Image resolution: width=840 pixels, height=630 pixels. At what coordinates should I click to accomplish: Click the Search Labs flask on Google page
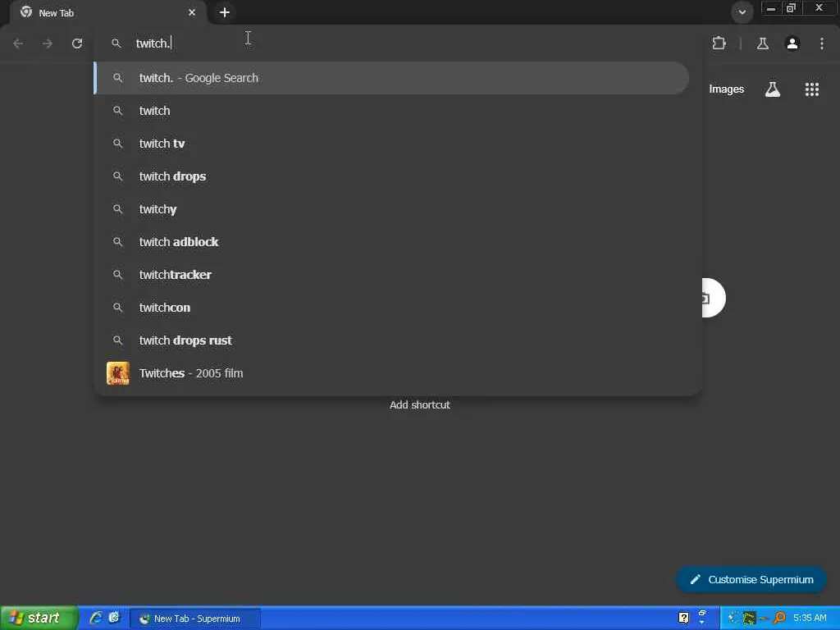click(x=773, y=89)
